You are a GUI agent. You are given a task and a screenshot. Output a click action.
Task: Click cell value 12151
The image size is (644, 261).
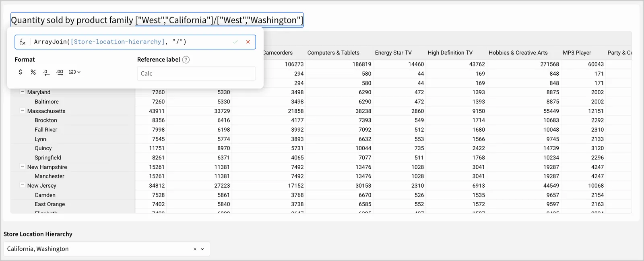click(x=596, y=111)
